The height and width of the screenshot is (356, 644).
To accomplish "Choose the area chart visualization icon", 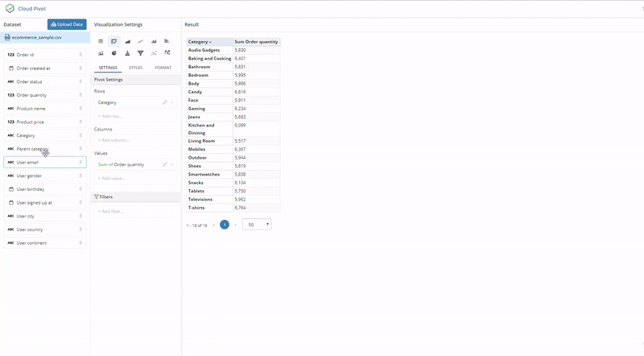I will (x=127, y=41).
